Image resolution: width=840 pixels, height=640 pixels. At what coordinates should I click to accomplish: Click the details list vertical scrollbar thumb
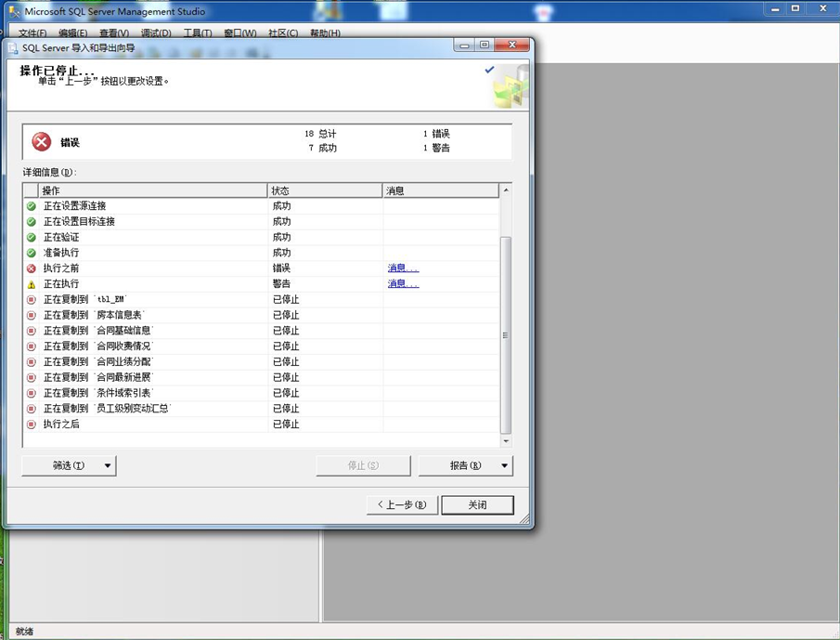coord(506,335)
